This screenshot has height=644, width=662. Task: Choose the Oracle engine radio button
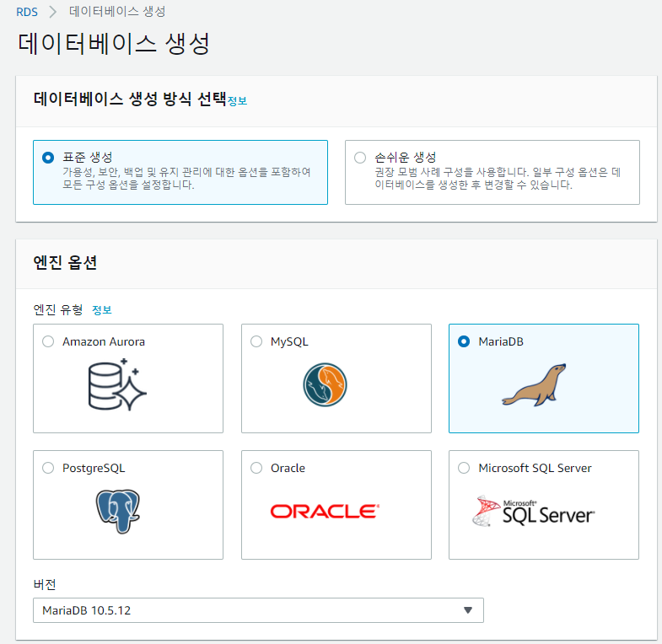[256, 468]
